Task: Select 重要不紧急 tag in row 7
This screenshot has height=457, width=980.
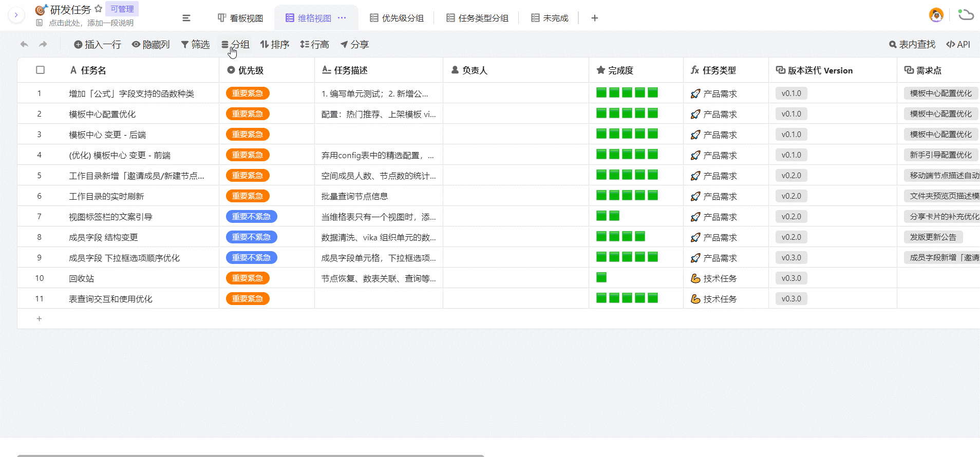Action: click(252, 216)
